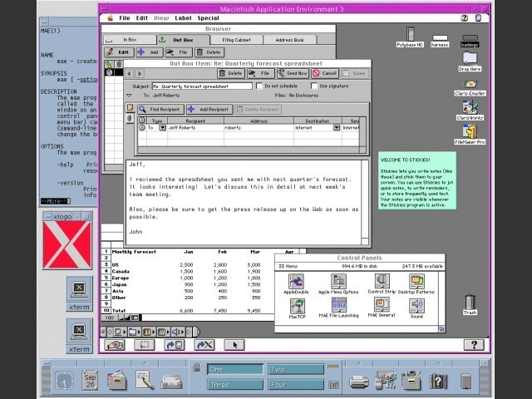
Task: Open Desktop Patterns control panel
Action: [416, 281]
